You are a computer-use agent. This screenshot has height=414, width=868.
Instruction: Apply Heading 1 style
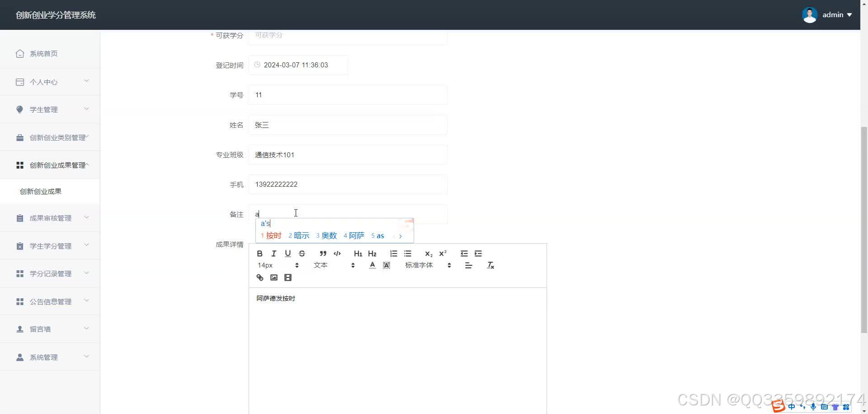pos(358,254)
